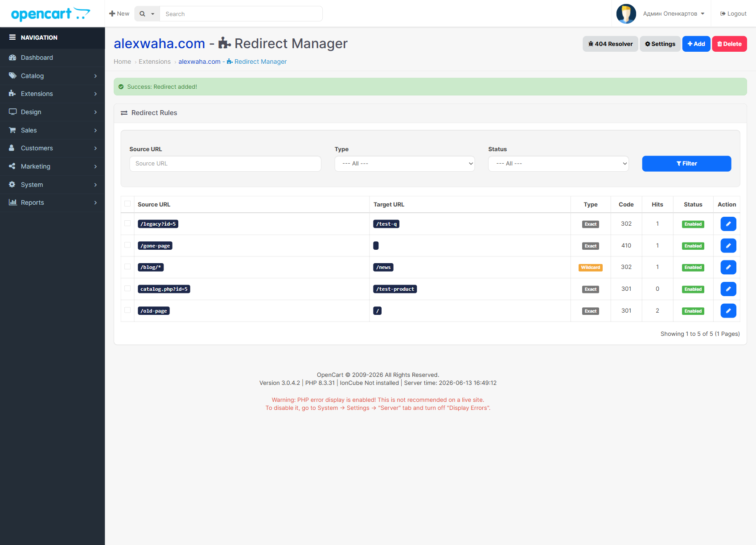756x545 pixels.
Task: Focus the top Search field
Action: tap(241, 14)
